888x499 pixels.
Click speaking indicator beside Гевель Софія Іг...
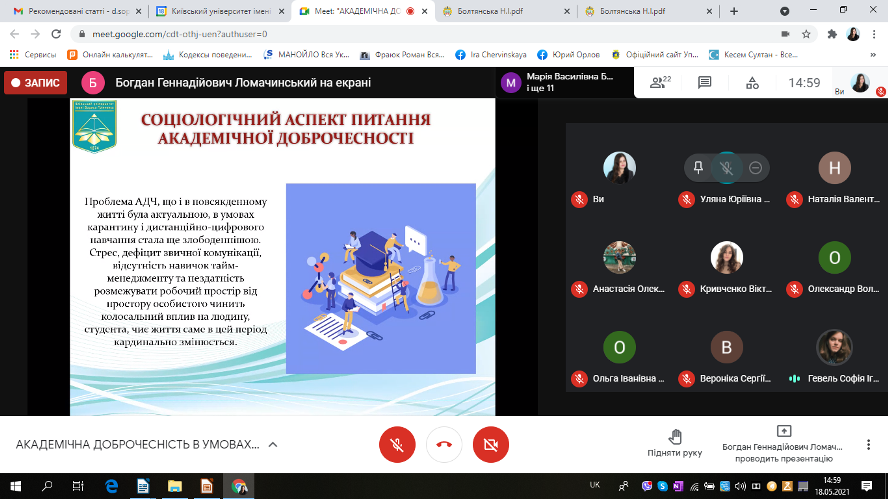click(x=795, y=378)
